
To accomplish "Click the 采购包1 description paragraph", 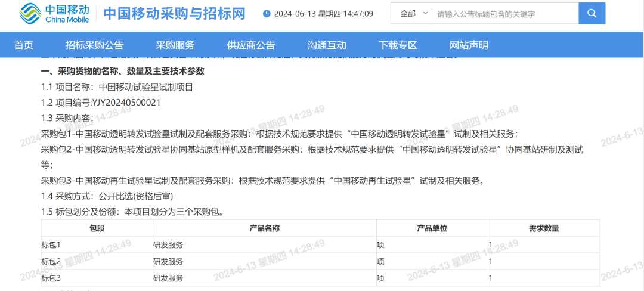I will [279, 134].
